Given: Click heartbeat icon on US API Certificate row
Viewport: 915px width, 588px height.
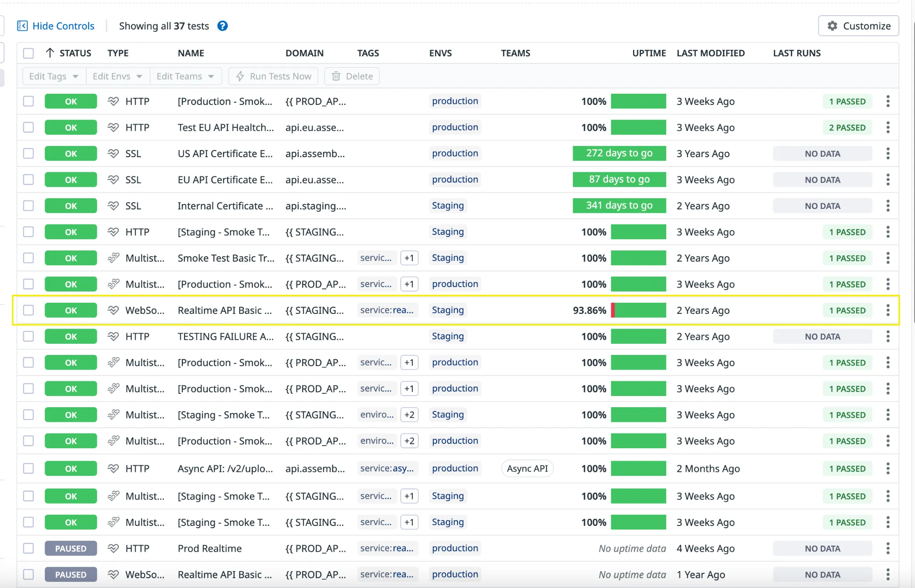Looking at the screenshot, I should (x=113, y=154).
